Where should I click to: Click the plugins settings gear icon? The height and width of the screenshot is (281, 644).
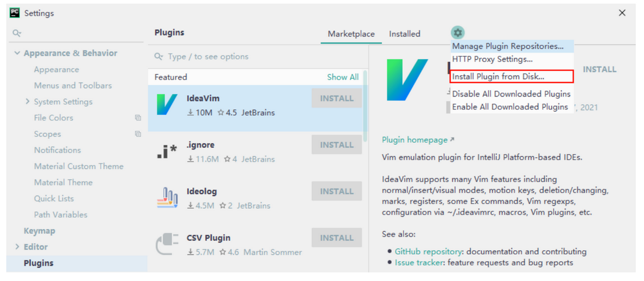tap(458, 33)
